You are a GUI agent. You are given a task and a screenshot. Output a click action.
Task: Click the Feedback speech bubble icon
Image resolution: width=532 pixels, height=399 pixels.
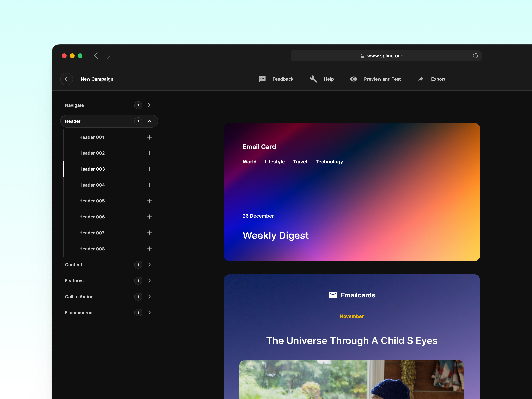click(x=262, y=79)
